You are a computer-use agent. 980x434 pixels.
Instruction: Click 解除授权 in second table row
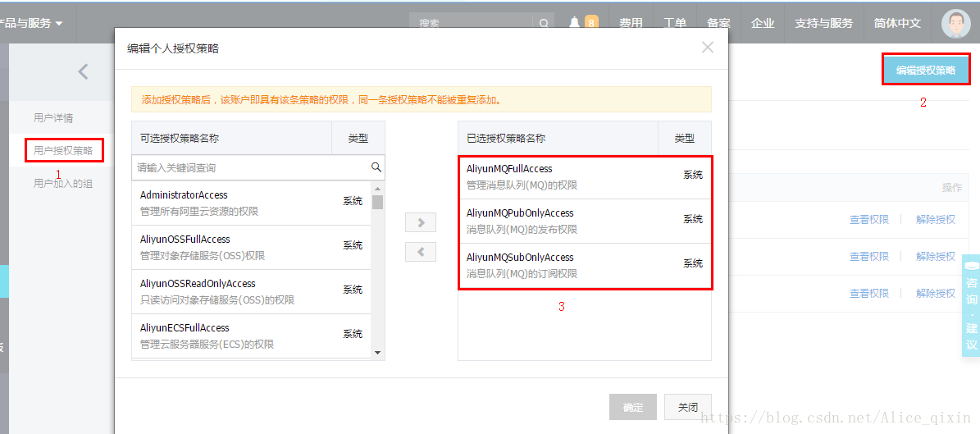936,257
